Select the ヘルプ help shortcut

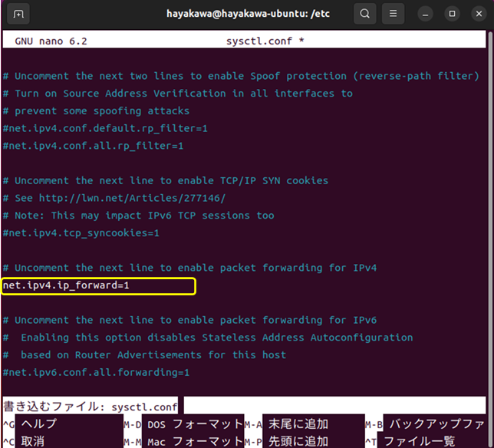pyautogui.click(x=38, y=424)
